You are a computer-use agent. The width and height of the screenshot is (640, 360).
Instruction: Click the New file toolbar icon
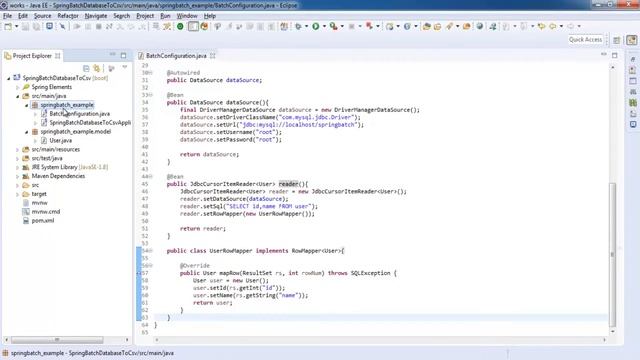pyautogui.click(x=8, y=27)
